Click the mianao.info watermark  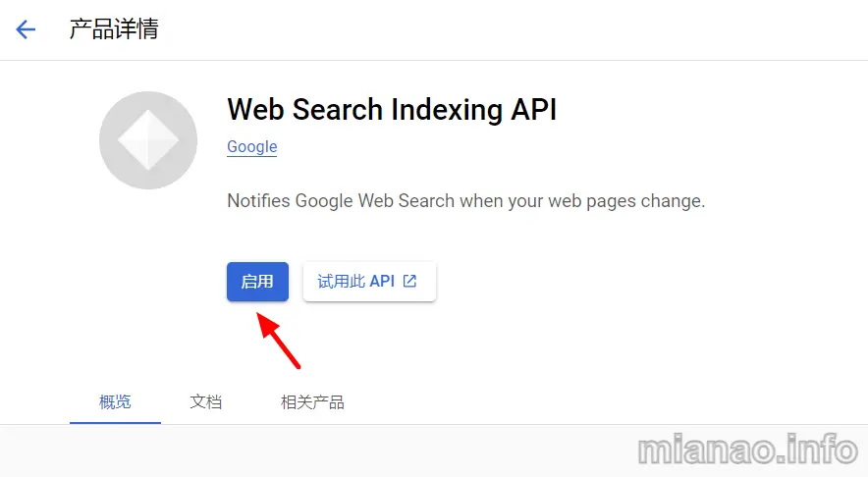click(747, 450)
